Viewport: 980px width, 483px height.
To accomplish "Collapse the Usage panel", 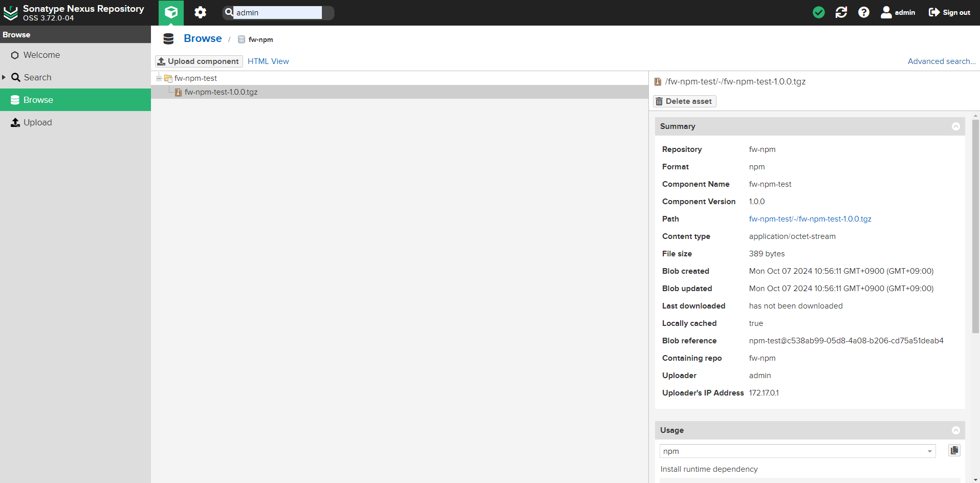I will (955, 430).
